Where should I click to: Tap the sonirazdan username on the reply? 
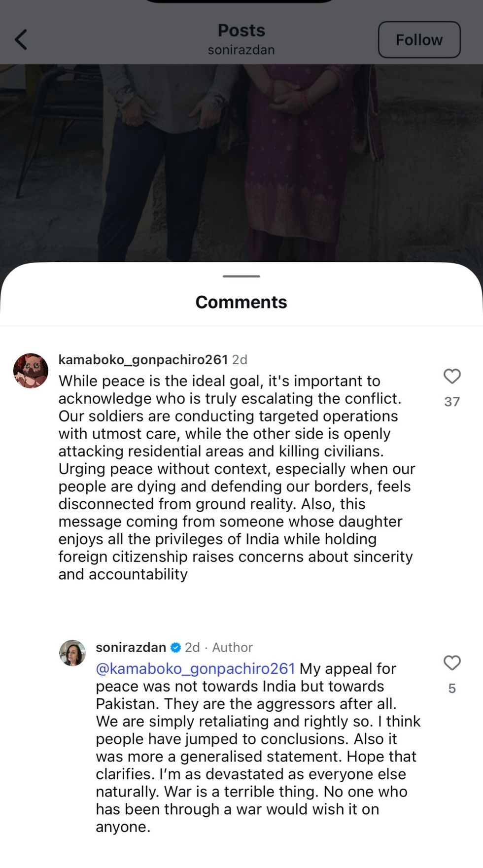tap(131, 647)
